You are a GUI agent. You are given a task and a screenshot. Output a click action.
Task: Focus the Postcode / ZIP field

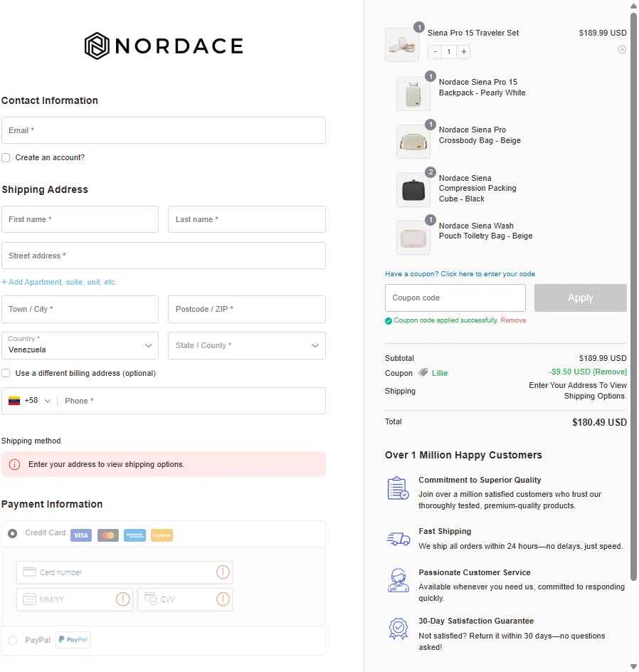[x=247, y=309]
